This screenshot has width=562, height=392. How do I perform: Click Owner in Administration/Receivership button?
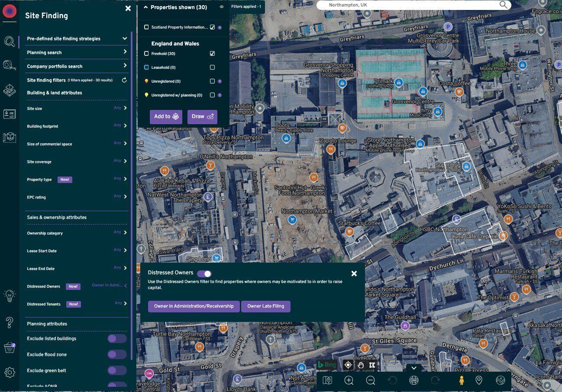[x=194, y=306]
